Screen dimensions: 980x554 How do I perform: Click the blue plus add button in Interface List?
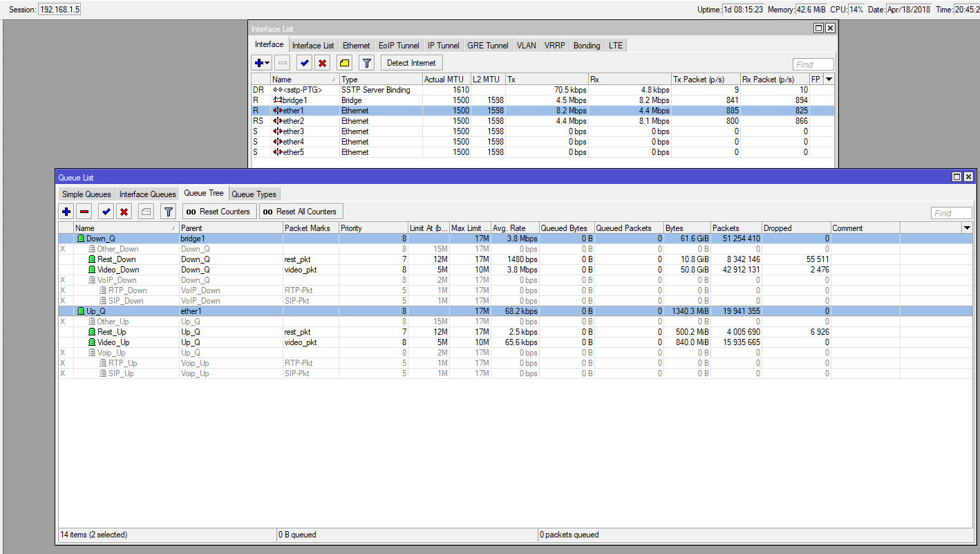coord(258,63)
